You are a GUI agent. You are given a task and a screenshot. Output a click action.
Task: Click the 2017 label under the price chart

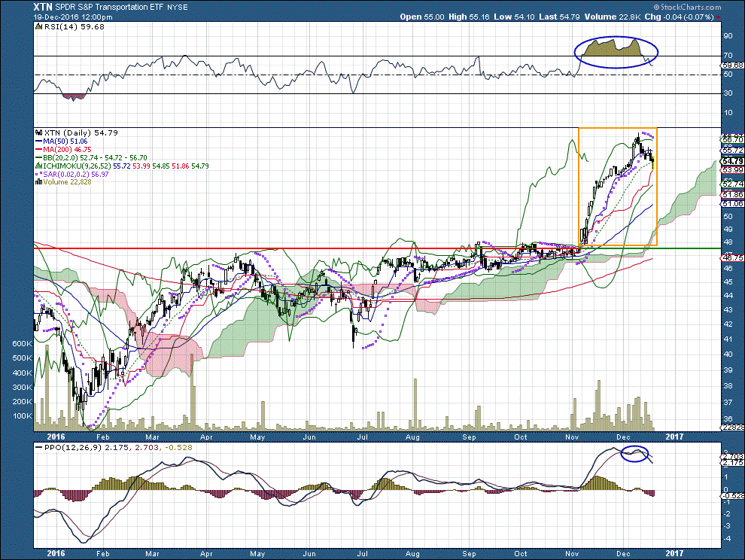674,437
